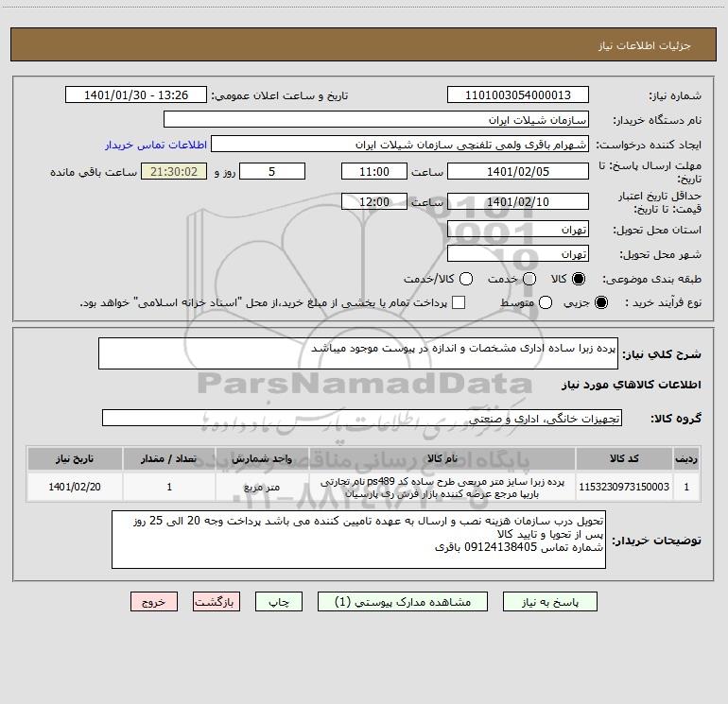
Task: Select the متوسط purchase type radio
Action: coord(546,302)
